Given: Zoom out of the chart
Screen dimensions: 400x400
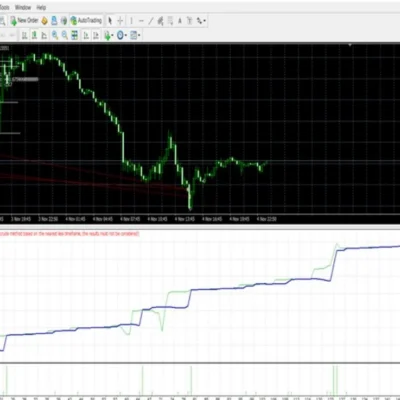Looking at the screenshot, I should click(x=65, y=35).
